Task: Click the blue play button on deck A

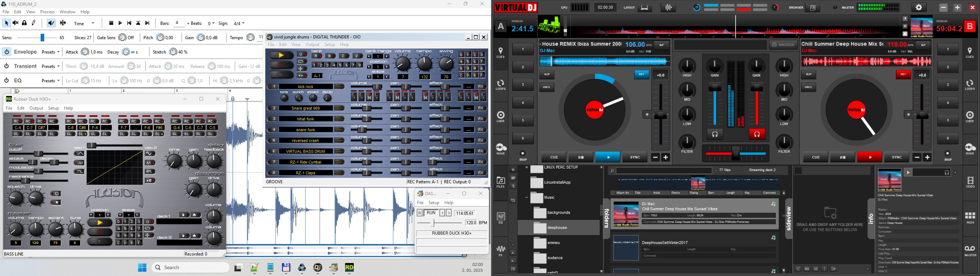Action: 608,157
